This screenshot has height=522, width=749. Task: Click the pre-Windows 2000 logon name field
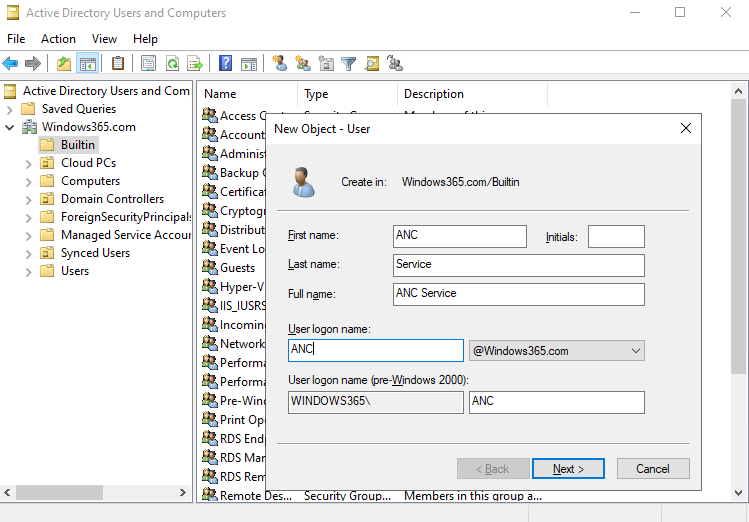[557, 402]
